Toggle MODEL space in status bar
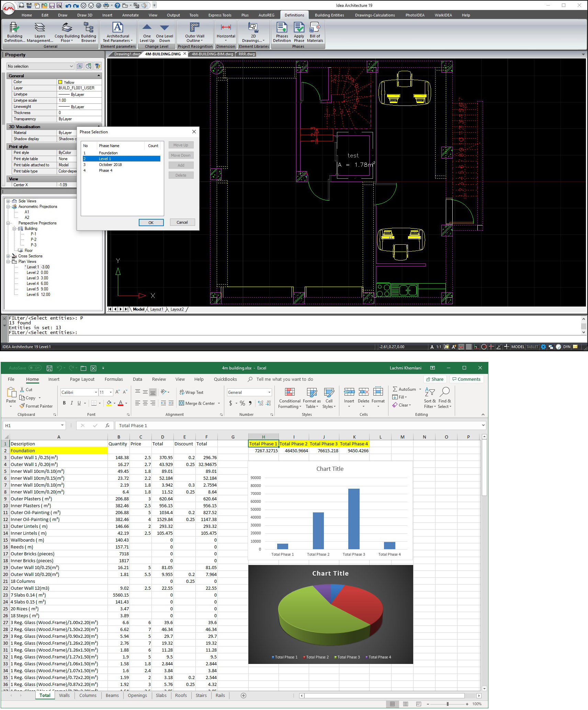588x710 pixels. (x=518, y=347)
